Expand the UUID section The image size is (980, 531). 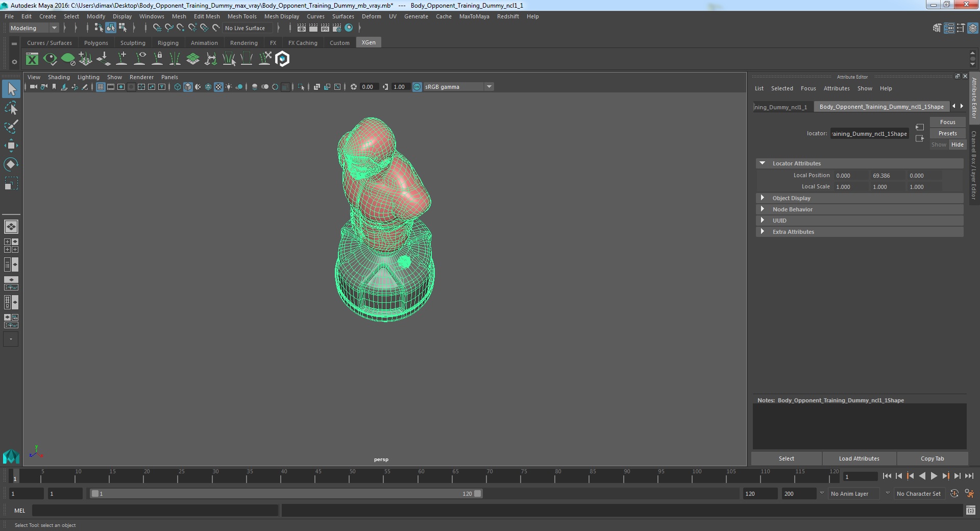[x=762, y=221]
